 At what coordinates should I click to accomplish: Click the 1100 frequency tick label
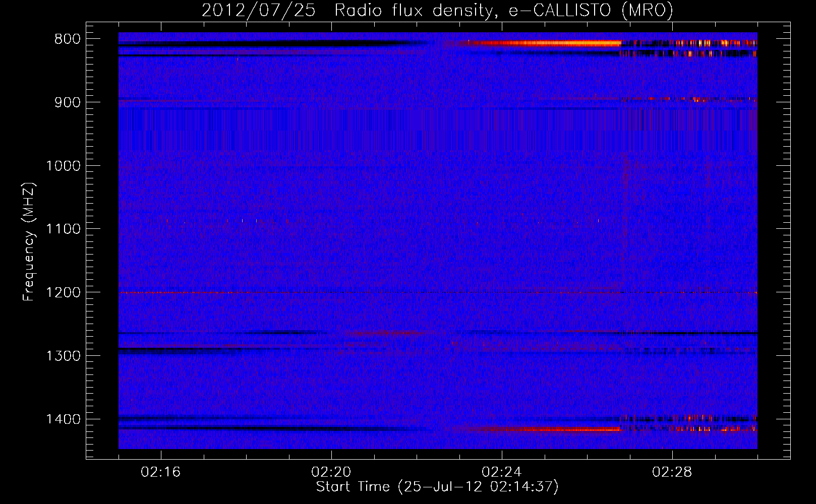coord(64,229)
